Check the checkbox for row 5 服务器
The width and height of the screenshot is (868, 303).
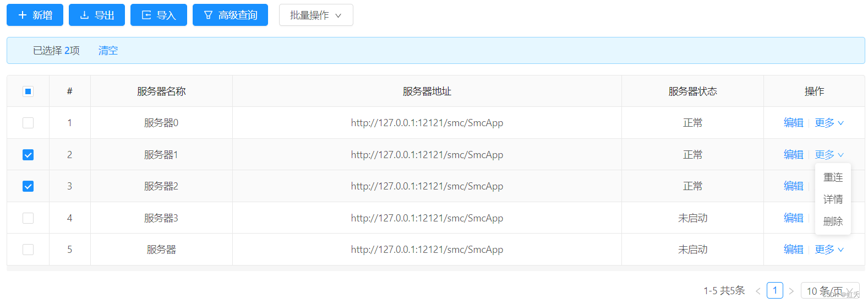coord(28,250)
